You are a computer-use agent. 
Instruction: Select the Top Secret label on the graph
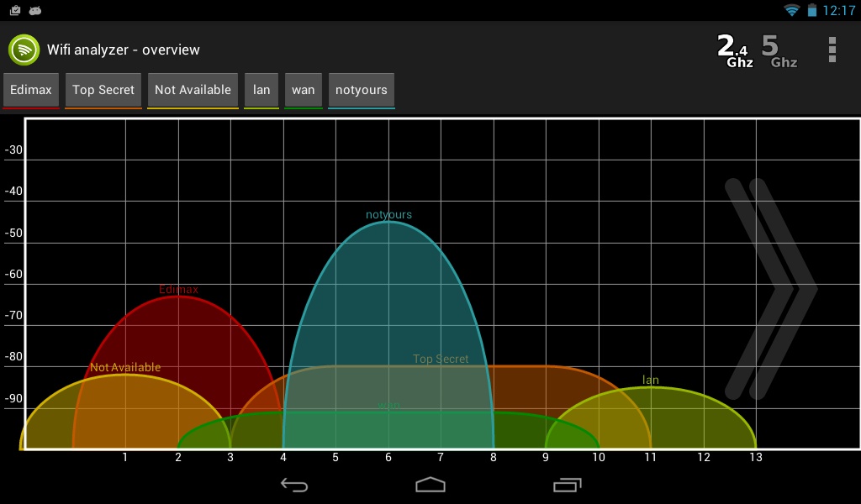441,359
